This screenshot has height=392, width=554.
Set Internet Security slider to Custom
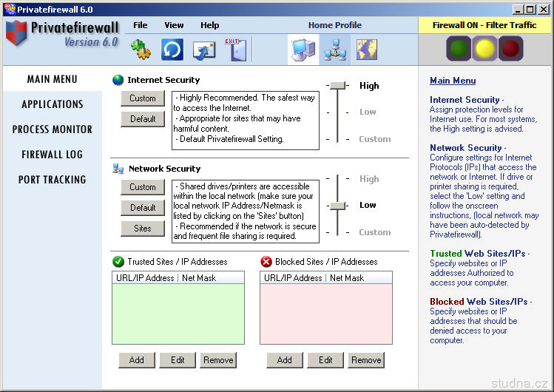tap(375, 139)
